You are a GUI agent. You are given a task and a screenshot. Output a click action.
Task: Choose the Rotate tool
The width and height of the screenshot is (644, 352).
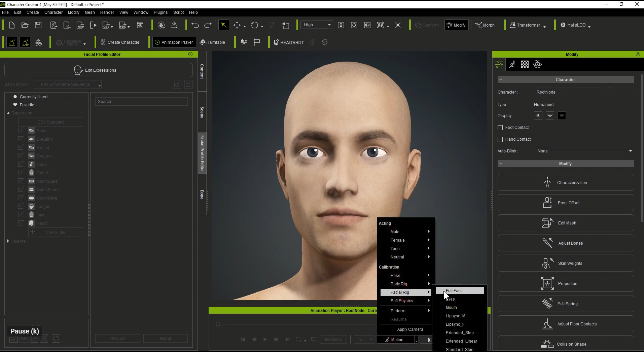pos(255,25)
